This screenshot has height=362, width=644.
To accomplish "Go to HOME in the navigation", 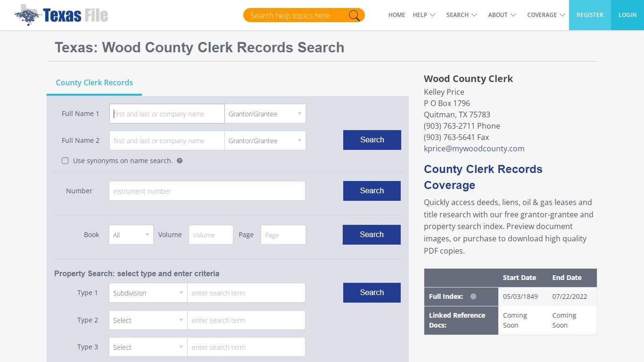I will [396, 15].
